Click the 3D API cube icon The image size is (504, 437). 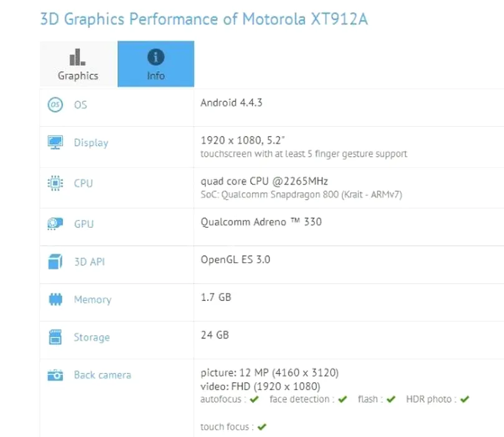(x=56, y=262)
